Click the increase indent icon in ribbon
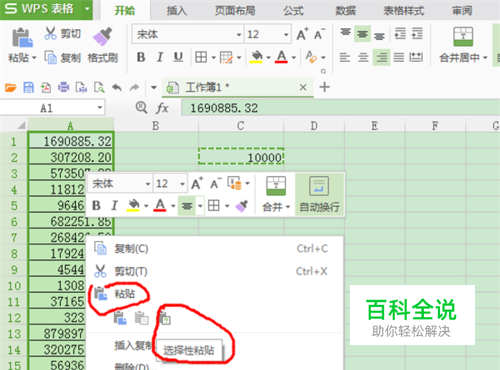Screen dimensions: 500x370 (x=417, y=34)
